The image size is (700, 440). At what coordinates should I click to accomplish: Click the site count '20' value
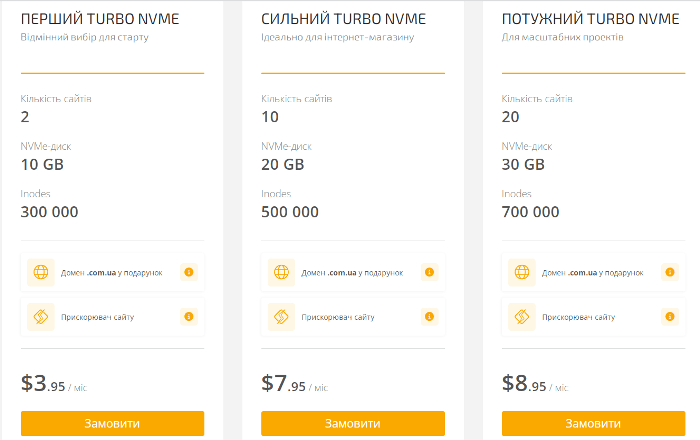[511, 117]
